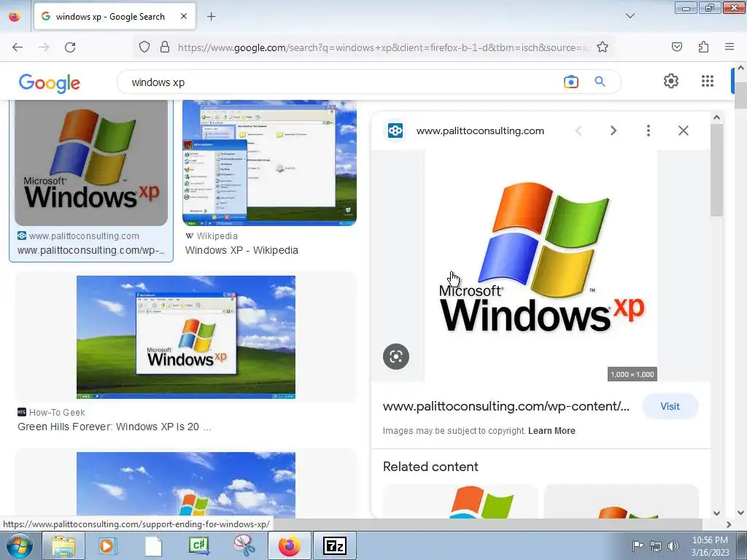Click the padlock site security icon
The height and width of the screenshot is (560, 747).
(x=165, y=47)
